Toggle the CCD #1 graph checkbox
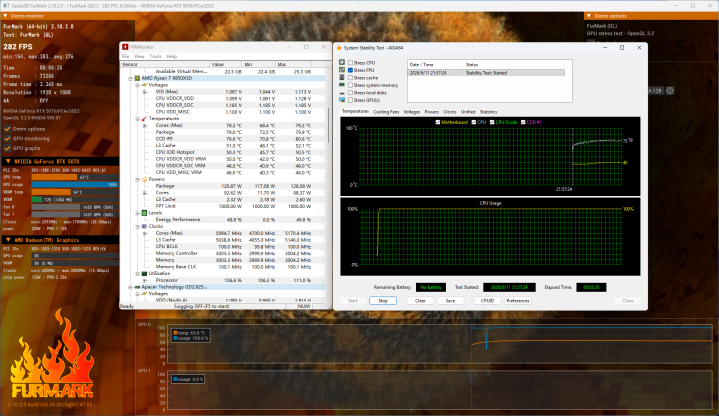 (x=523, y=122)
